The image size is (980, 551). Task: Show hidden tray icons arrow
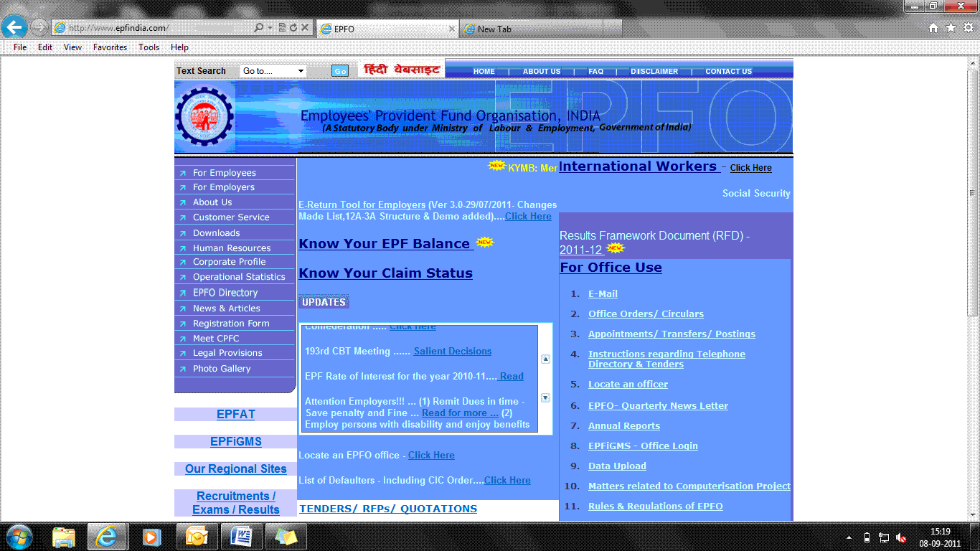pyautogui.click(x=849, y=537)
